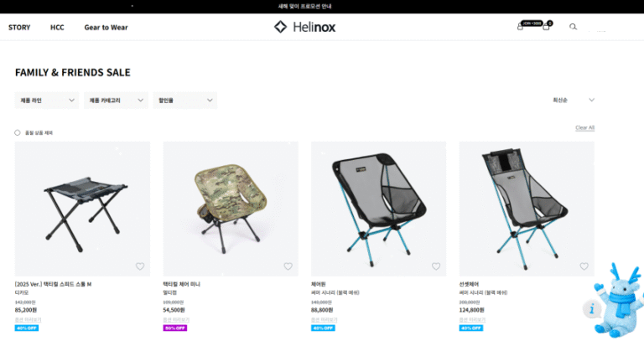Tap heart icon on Sunset Chair
This screenshot has width=644, height=341.
click(x=584, y=266)
